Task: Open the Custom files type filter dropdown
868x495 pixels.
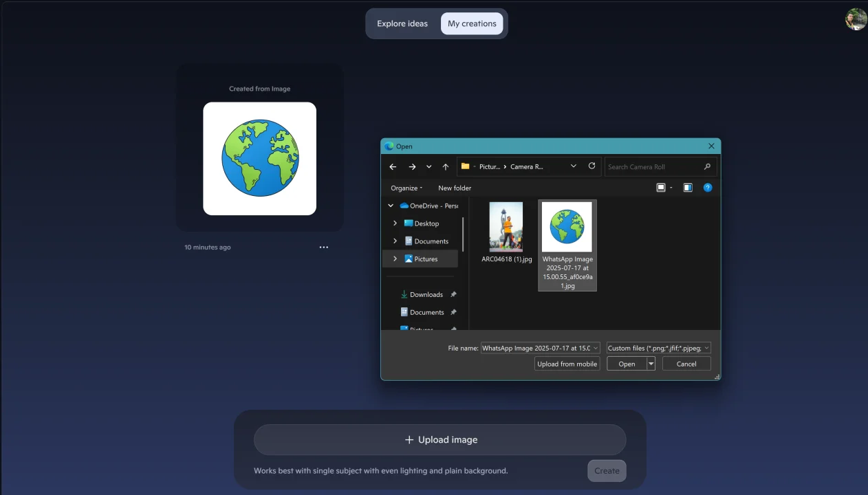Action: pos(658,348)
